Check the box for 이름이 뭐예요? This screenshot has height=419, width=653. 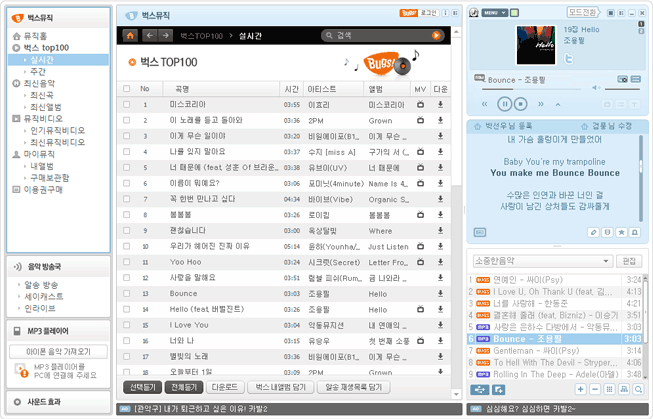coord(127,183)
